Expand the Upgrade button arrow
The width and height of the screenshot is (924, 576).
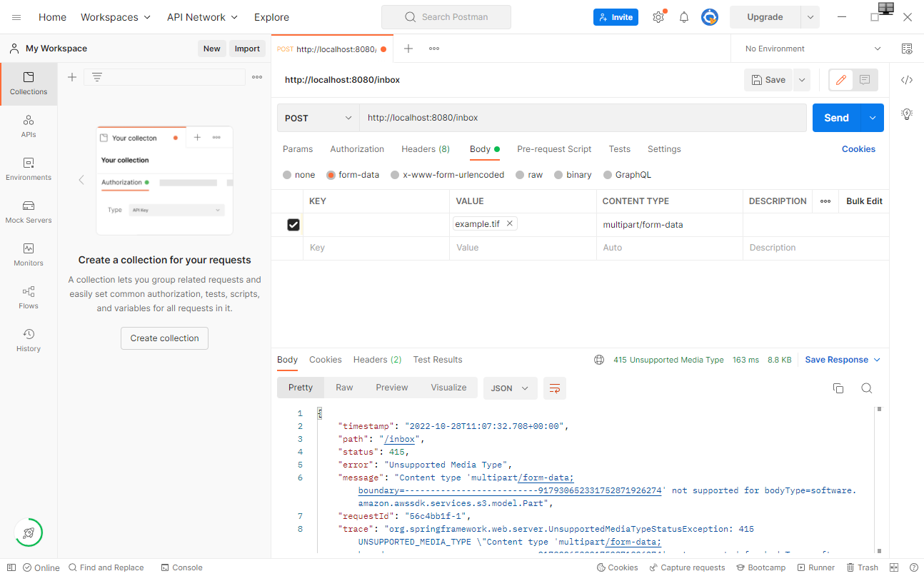click(x=810, y=17)
